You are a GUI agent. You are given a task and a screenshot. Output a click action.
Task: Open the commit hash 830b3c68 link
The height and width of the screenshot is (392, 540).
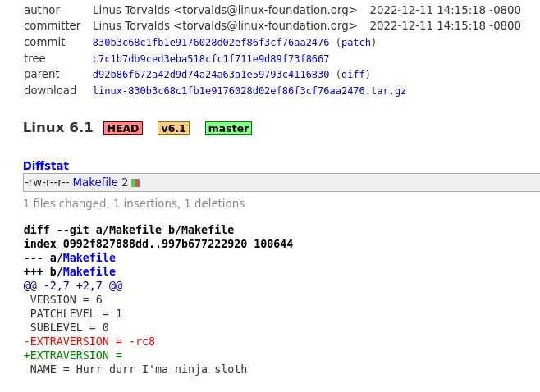211,43
